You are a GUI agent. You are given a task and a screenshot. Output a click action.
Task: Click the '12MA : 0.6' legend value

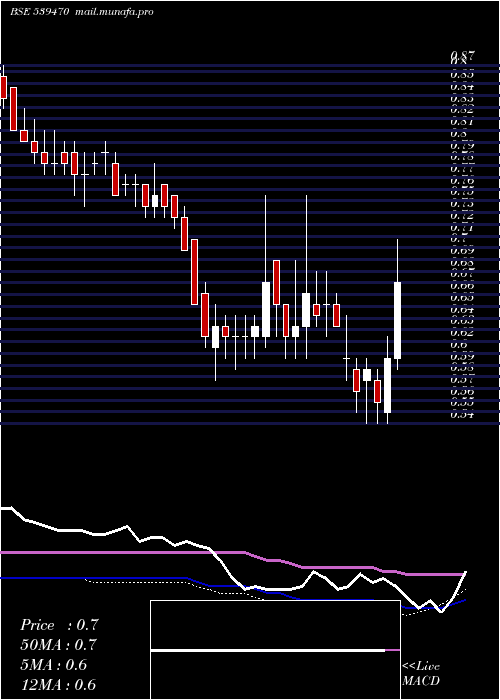[x=58, y=684]
